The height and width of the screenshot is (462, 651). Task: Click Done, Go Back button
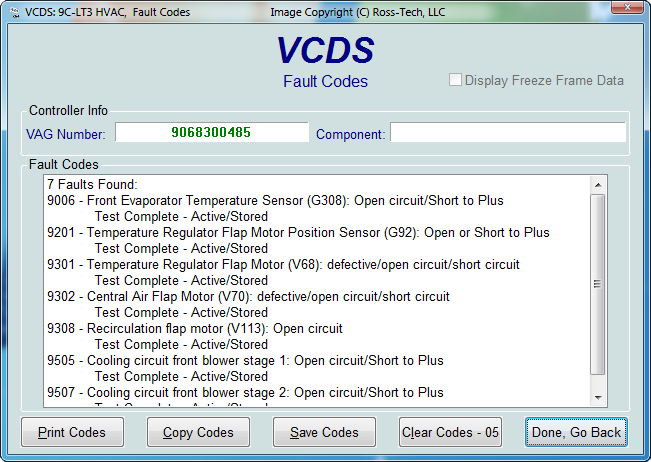tap(576, 432)
